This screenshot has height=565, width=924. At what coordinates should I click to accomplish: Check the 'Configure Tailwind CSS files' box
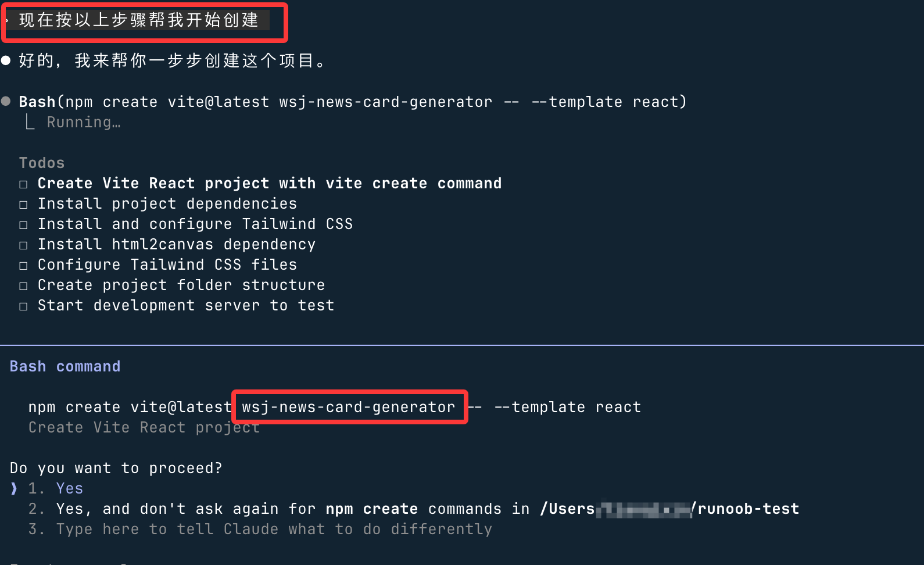23,266
